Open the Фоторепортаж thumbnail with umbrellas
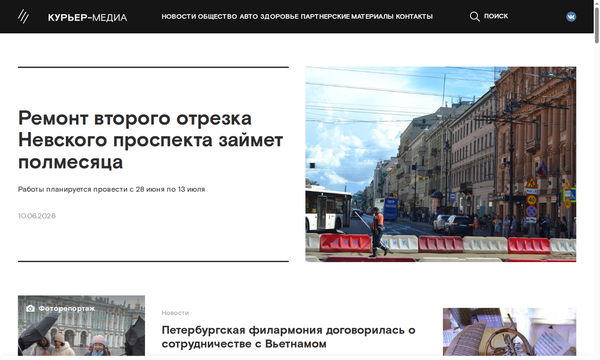This screenshot has width=600, height=360. [81, 326]
